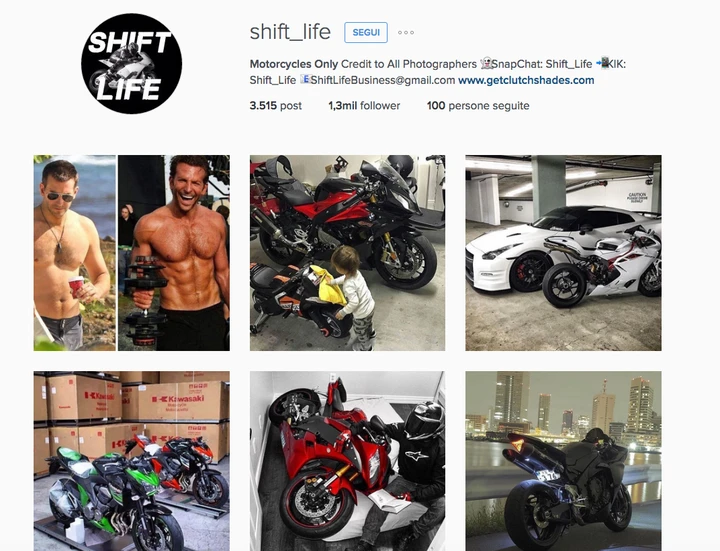Screen dimensions: 720x551
Task: Open the child washing toy motorcycle post
Action: [x=347, y=253]
